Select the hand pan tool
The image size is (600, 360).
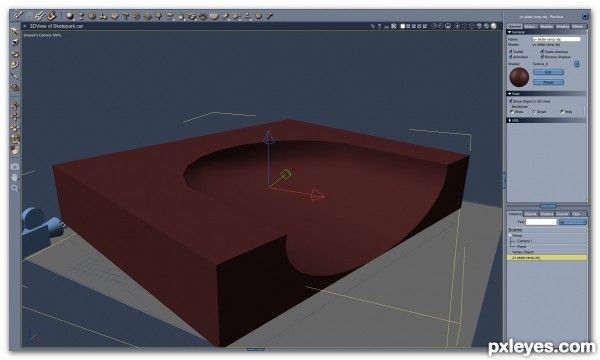[15, 178]
